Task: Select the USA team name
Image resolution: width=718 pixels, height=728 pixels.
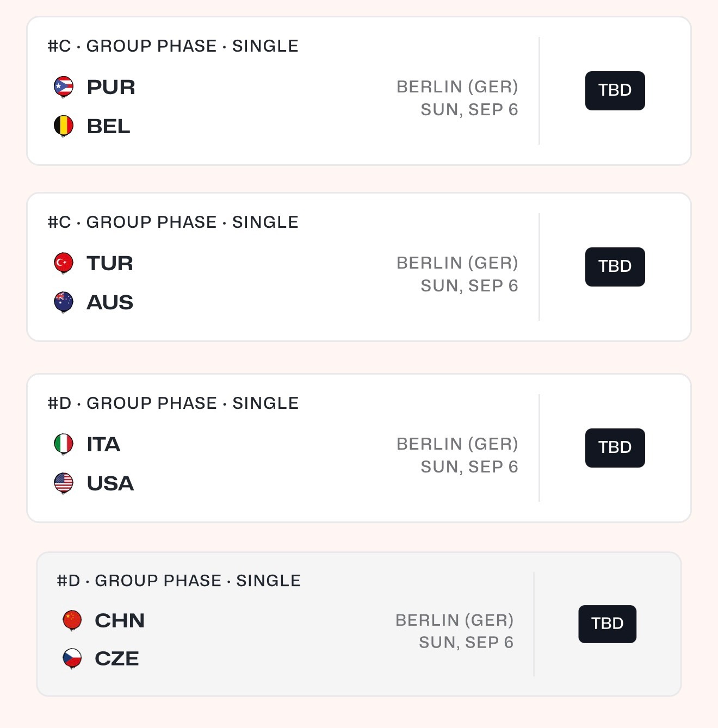Action: pos(110,483)
